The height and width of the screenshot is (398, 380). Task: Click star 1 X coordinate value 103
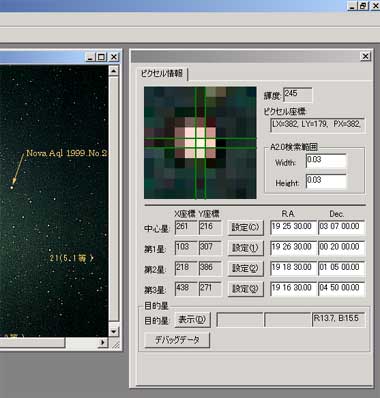tap(186, 248)
